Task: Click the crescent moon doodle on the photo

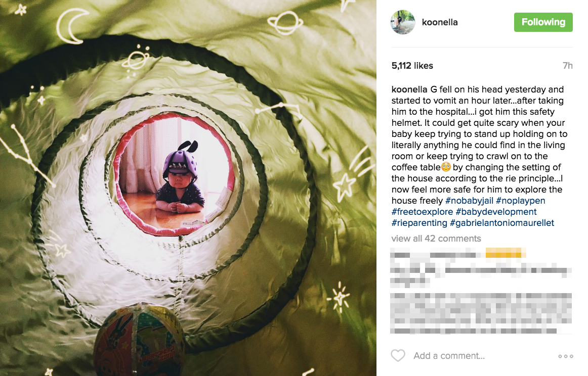Action: 71,26
